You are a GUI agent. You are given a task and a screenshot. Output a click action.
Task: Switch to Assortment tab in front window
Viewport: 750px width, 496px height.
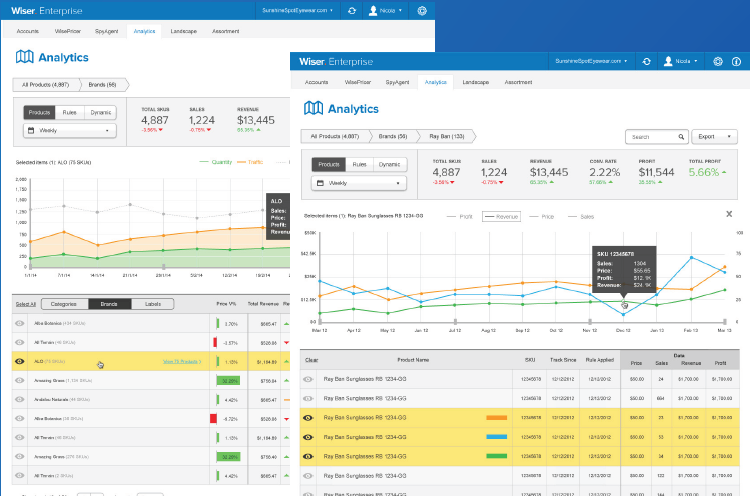(518, 82)
